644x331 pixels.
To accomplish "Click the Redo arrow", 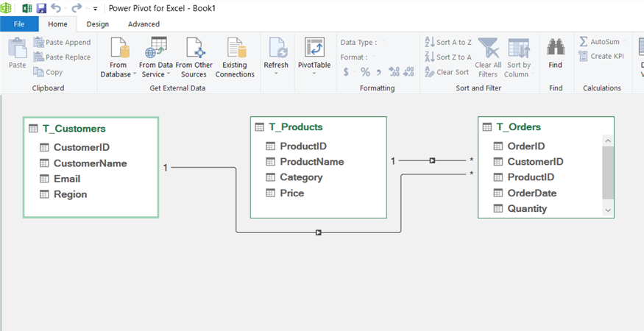I will (76, 8).
